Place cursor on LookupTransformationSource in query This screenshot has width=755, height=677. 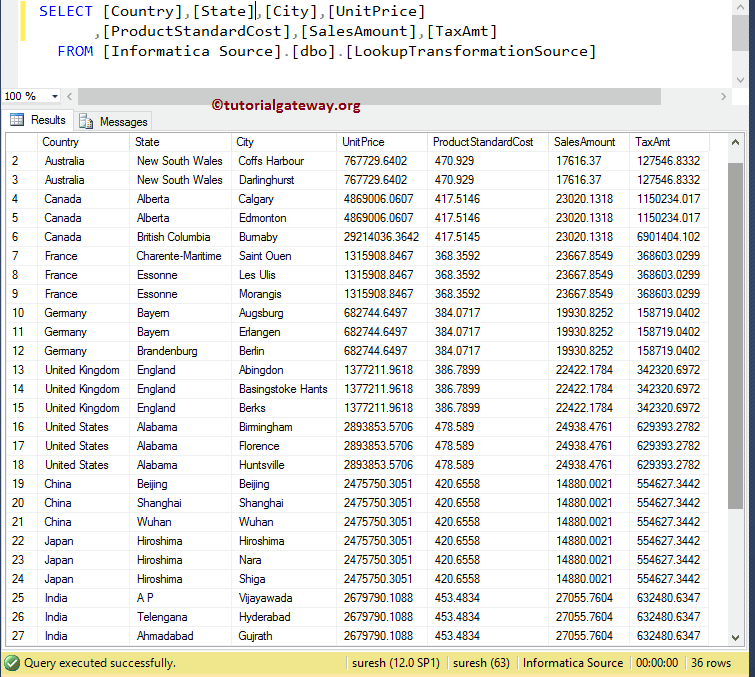[x=470, y=51]
